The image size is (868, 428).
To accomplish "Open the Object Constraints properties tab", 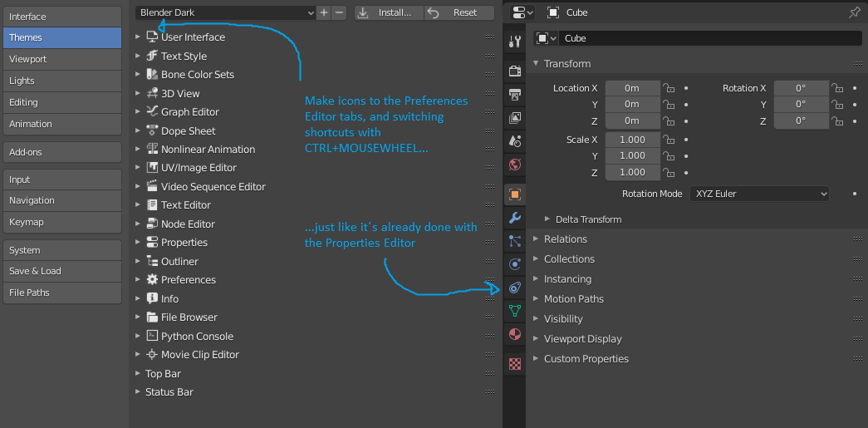I will click(x=515, y=288).
